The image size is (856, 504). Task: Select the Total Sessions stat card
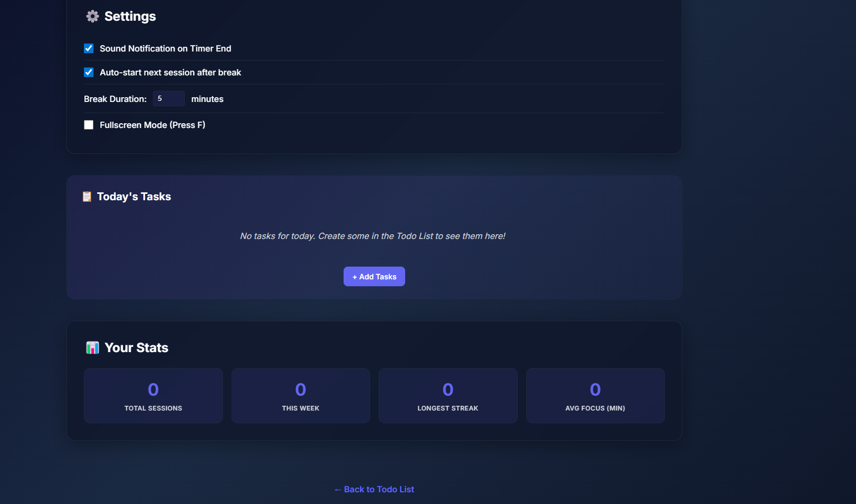coord(153,396)
